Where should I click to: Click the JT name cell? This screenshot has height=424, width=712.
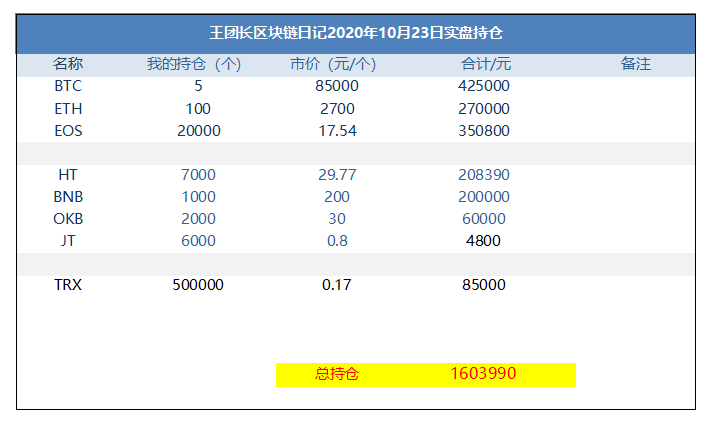click(68, 241)
